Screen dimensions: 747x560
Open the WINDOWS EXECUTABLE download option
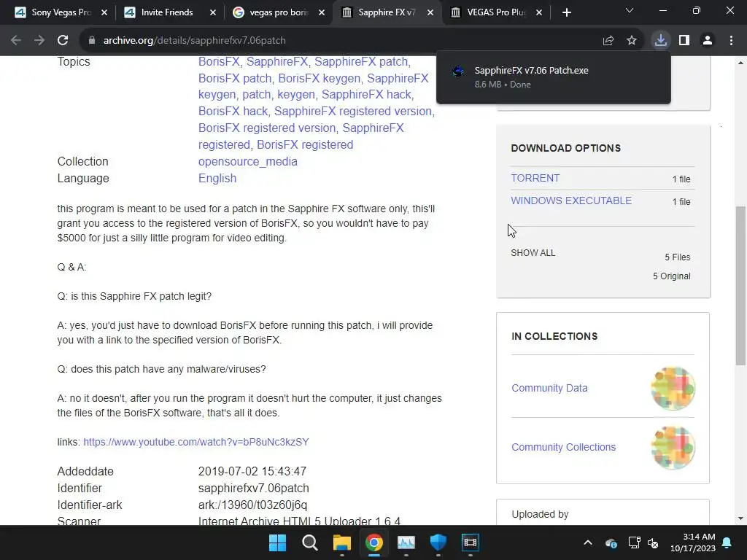pyautogui.click(x=571, y=201)
